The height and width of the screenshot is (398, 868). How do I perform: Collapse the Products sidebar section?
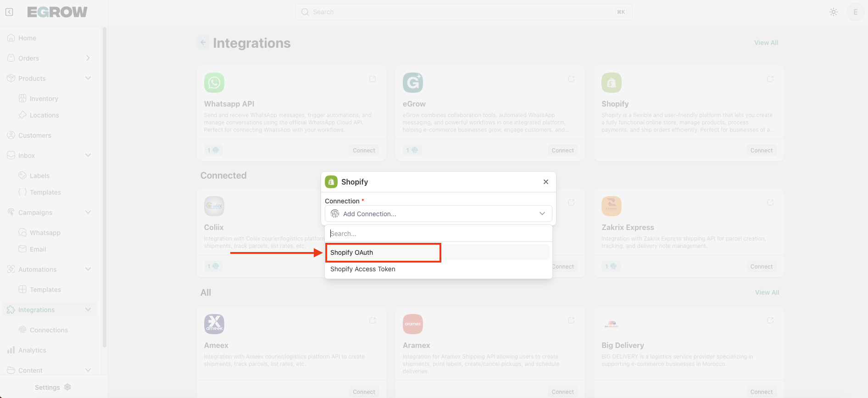(x=88, y=78)
